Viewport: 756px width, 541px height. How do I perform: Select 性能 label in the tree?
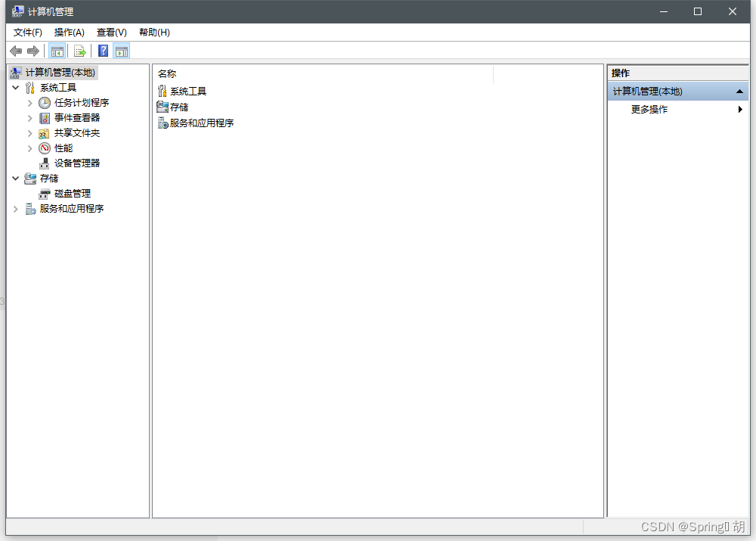click(64, 148)
